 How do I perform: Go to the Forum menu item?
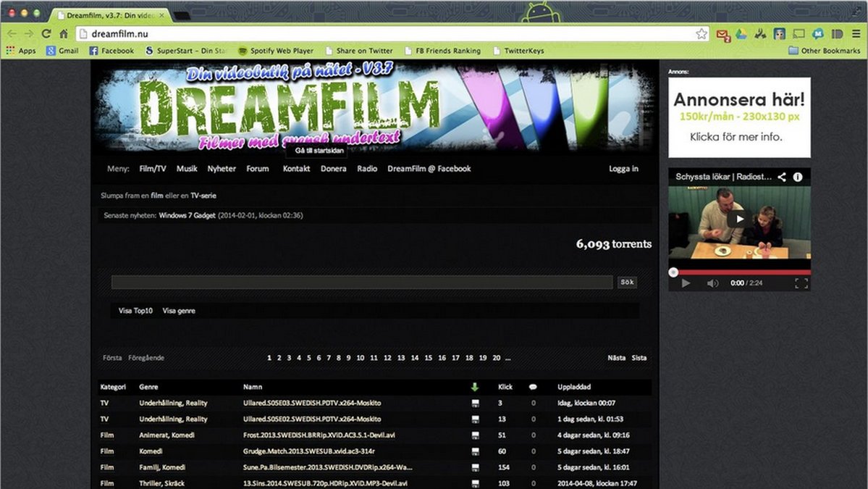(x=258, y=169)
